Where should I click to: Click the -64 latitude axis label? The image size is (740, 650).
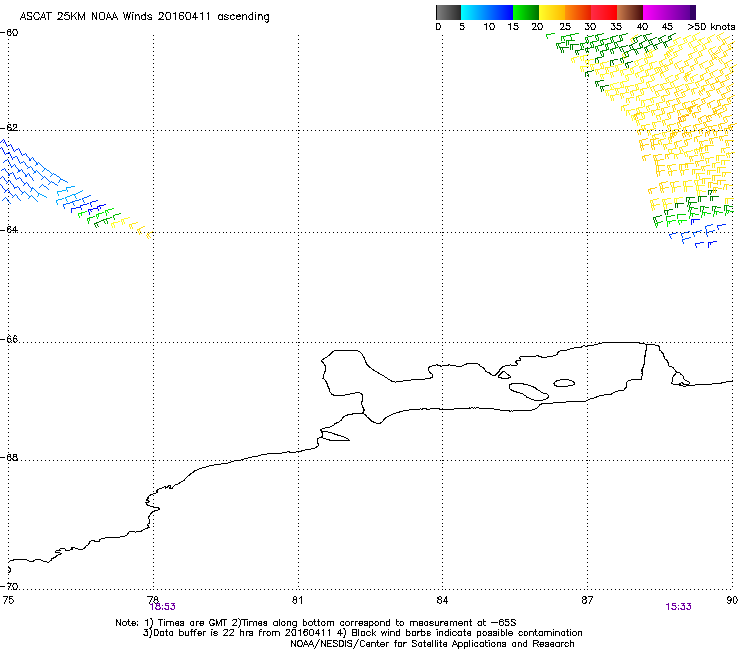(10, 230)
